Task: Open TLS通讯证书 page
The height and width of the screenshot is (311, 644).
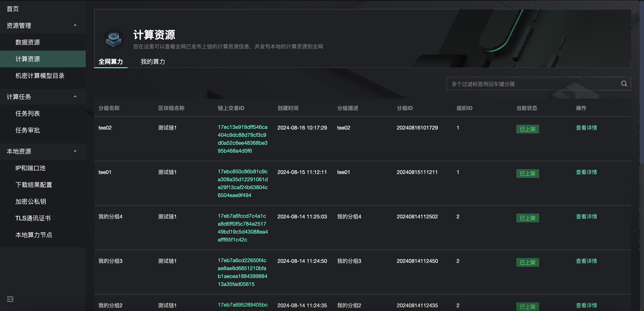Action: tap(33, 218)
